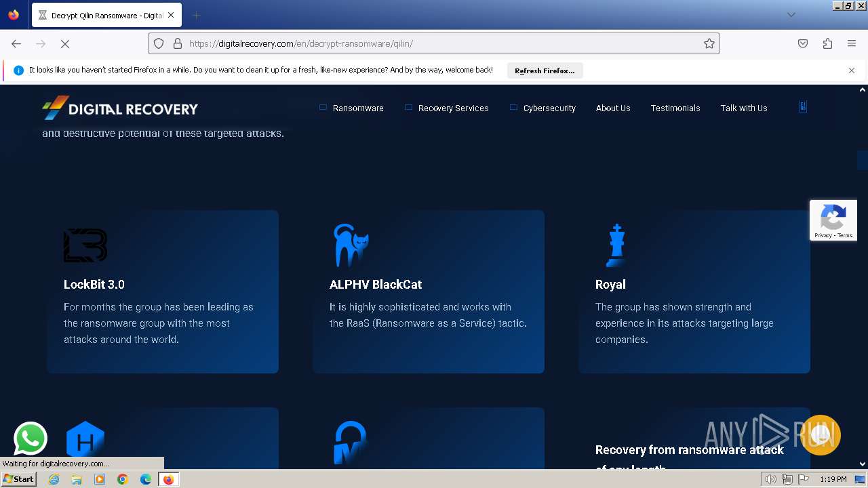Viewport: 868px width, 488px height.
Task: Open Windows Explorer folder on taskbar
Action: point(77,479)
